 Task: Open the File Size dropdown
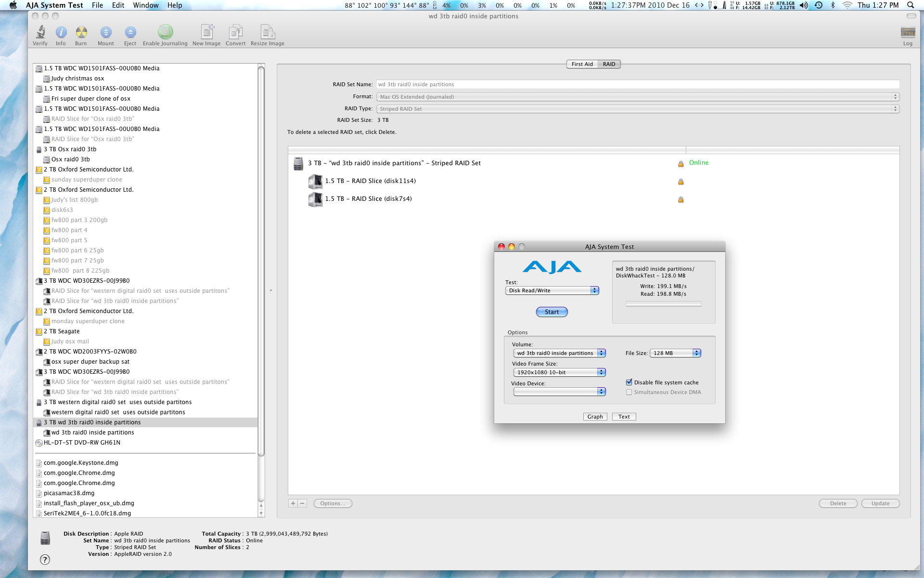(x=675, y=353)
